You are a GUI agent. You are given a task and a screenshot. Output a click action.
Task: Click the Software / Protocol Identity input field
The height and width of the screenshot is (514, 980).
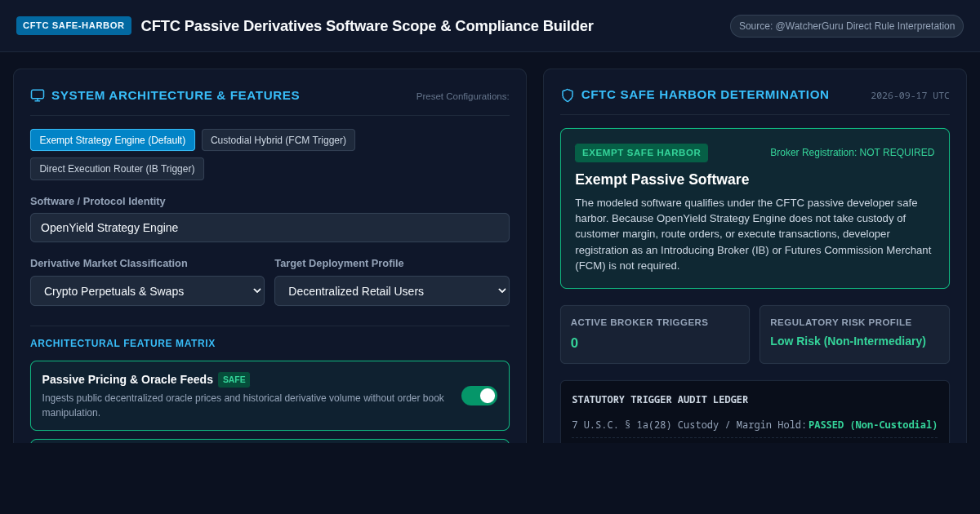[x=269, y=228]
